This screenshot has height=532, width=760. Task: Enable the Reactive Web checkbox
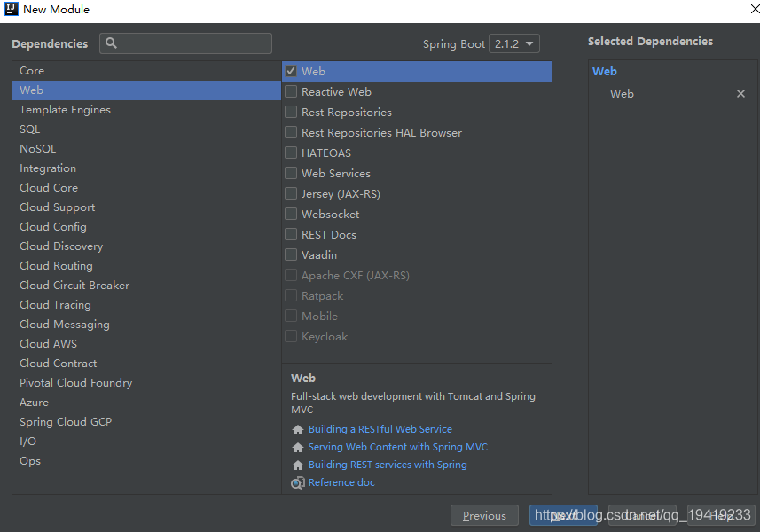[291, 91]
